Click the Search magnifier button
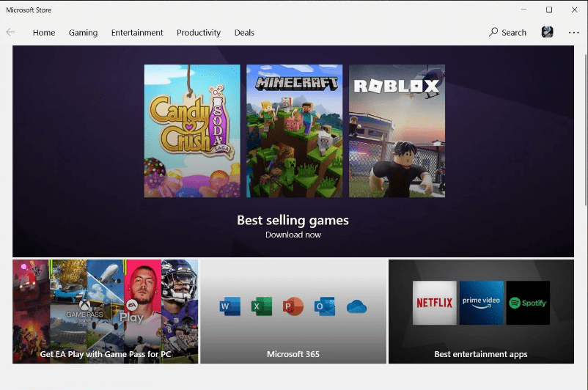Screen dimensions: 588x390 point(507,33)
